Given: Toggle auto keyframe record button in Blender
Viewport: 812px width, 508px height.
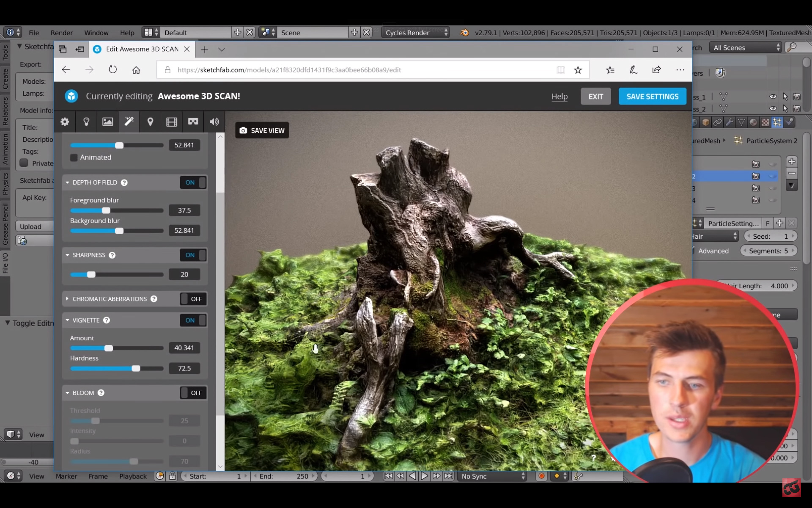Looking at the screenshot, I should (x=541, y=476).
